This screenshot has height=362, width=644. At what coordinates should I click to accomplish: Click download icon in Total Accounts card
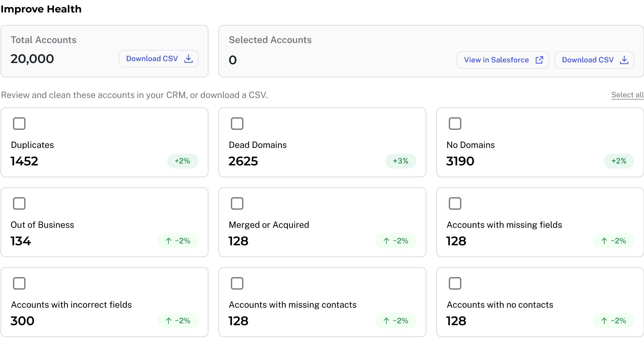pyautogui.click(x=188, y=59)
